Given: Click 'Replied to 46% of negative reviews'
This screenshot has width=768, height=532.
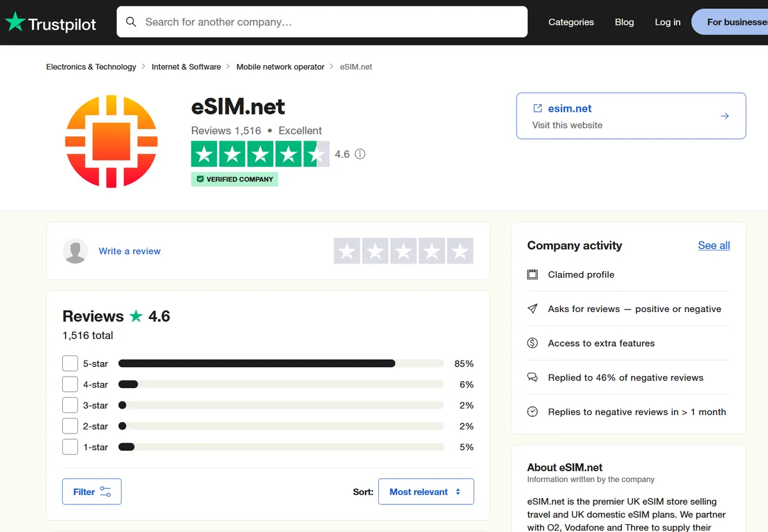Looking at the screenshot, I should coord(625,377).
